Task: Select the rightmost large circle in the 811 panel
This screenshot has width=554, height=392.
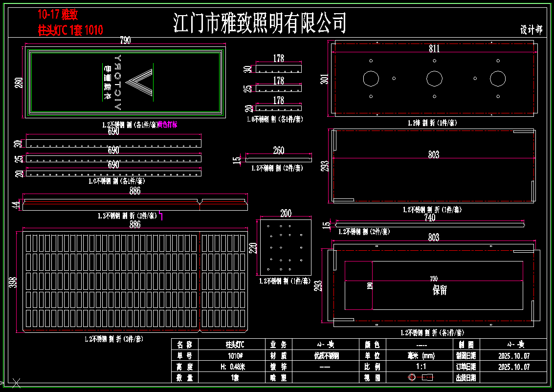Action: [x=498, y=78]
